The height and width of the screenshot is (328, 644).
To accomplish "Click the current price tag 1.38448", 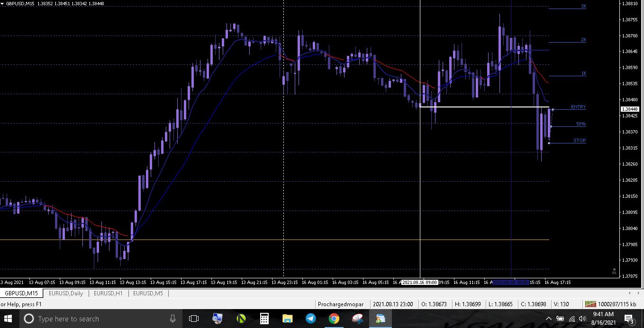I will coord(630,109).
